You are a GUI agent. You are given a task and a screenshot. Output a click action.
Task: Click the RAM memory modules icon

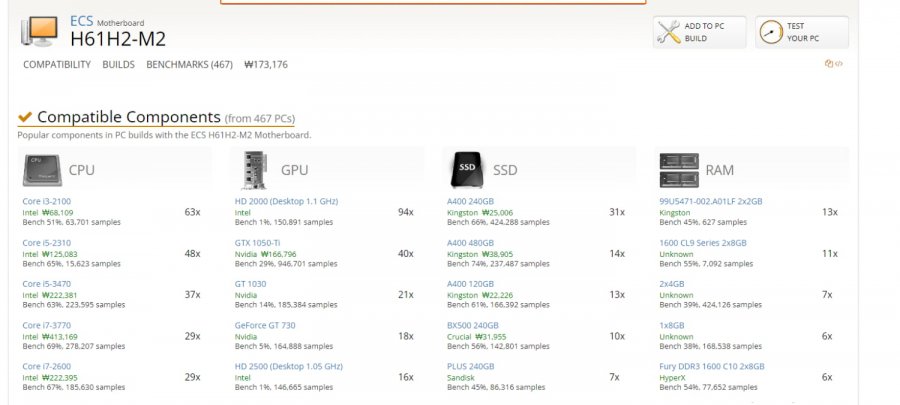(679, 170)
